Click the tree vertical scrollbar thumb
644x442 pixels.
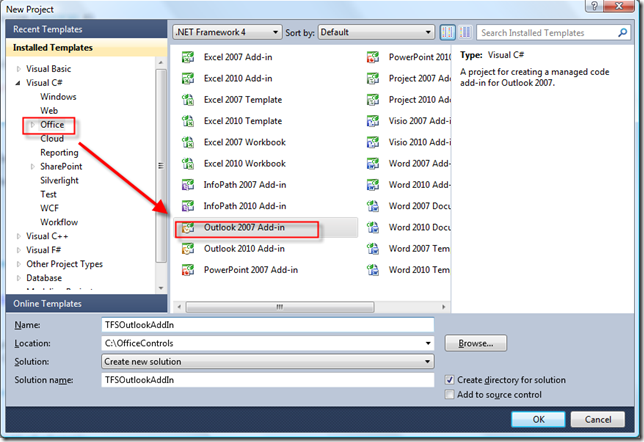click(161, 166)
